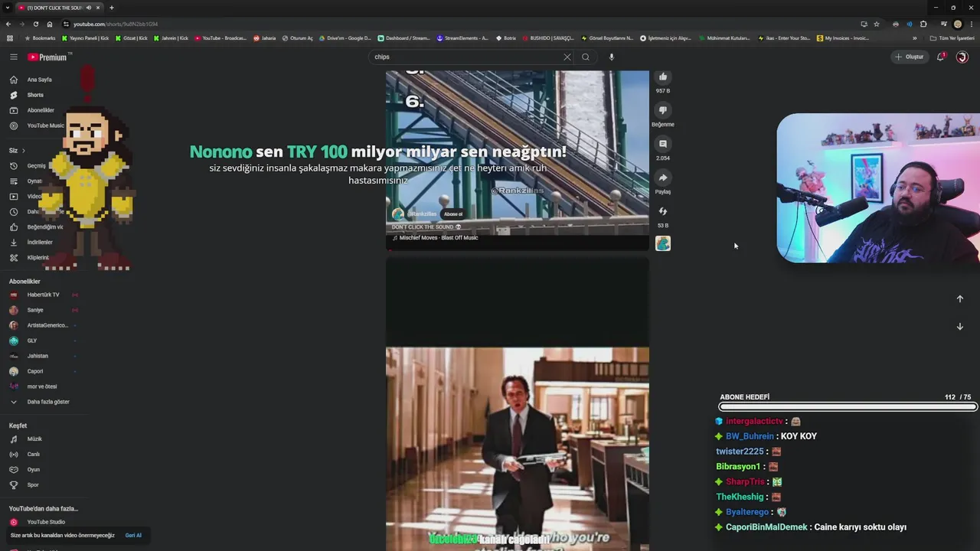The width and height of the screenshot is (980, 551).
Task: Click Abone ol subscribe to Rankzillas
Action: pos(453,214)
